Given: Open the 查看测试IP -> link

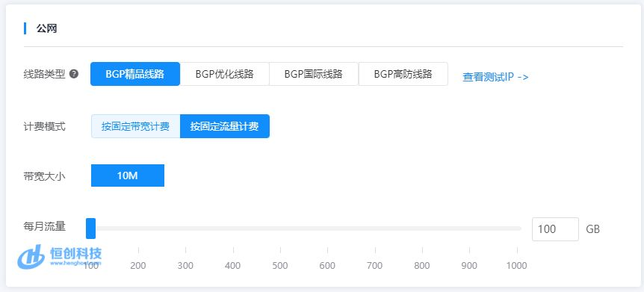Looking at the screenshot, I should [495, 77].
